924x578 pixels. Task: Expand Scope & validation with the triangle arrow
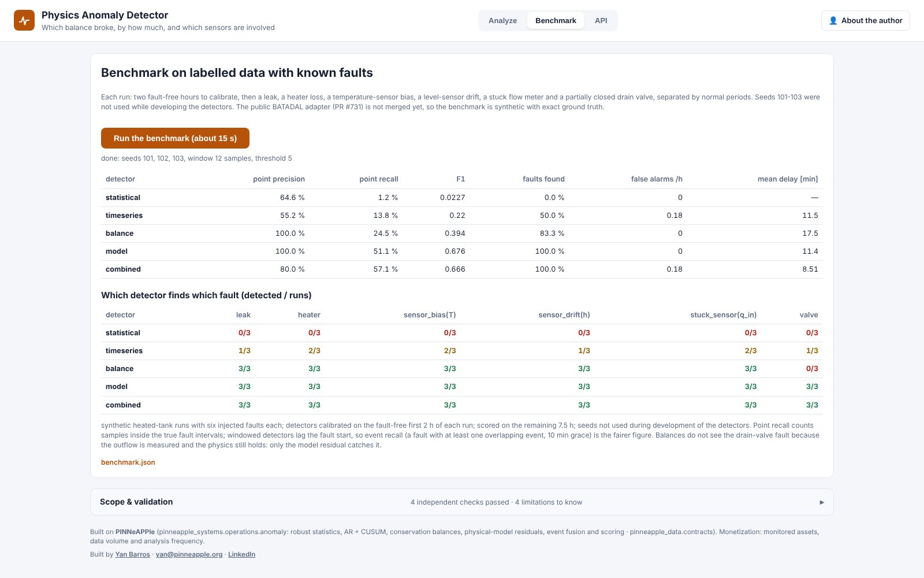click(x=822, y=502)
